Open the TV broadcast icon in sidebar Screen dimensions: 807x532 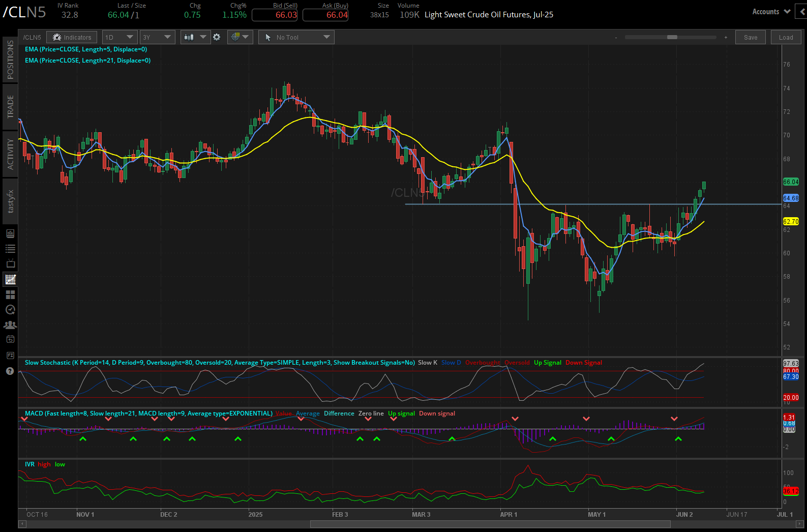(10, 264)
